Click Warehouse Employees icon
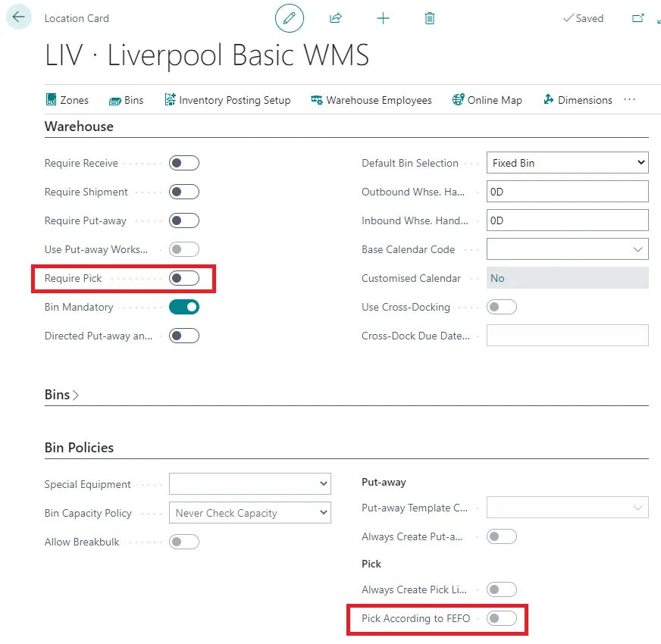Image resolution: width=661 pixels, height=644 pixels. (x=317, y=100)
